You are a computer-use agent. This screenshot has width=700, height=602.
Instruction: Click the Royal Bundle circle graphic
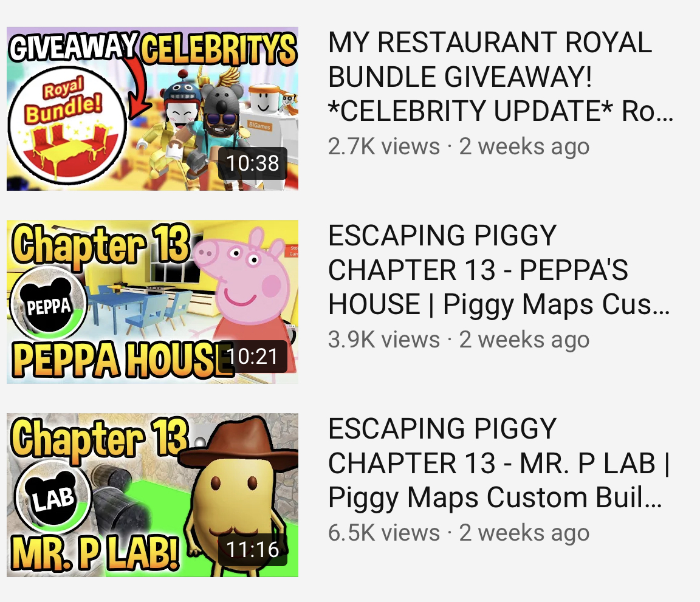click(x=67, y=125)
